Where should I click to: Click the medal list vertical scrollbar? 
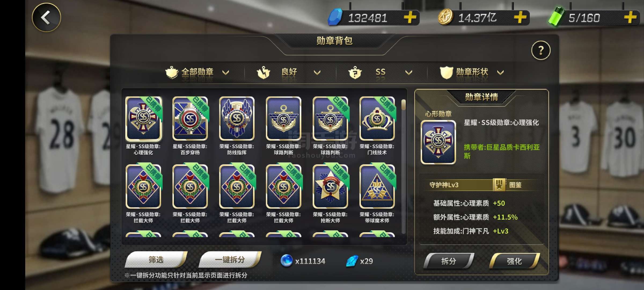point(403,166)
